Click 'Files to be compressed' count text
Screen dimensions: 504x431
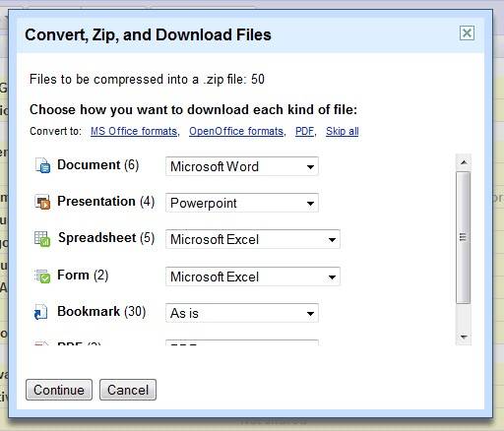click(147, 80)
